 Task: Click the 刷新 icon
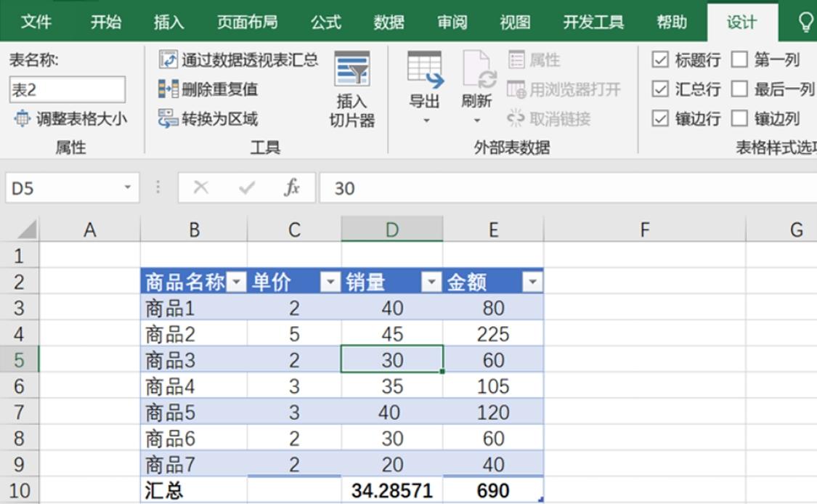tap(477, 70)
